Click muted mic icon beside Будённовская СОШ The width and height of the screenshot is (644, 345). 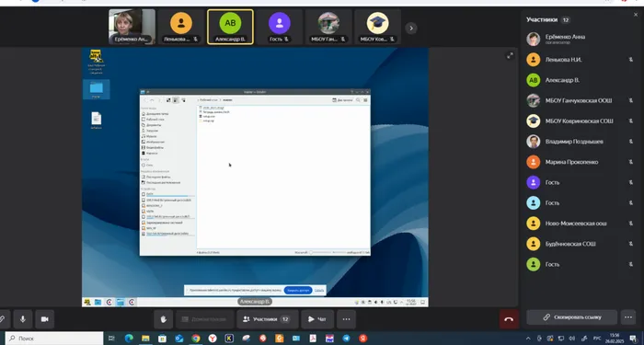631,244
